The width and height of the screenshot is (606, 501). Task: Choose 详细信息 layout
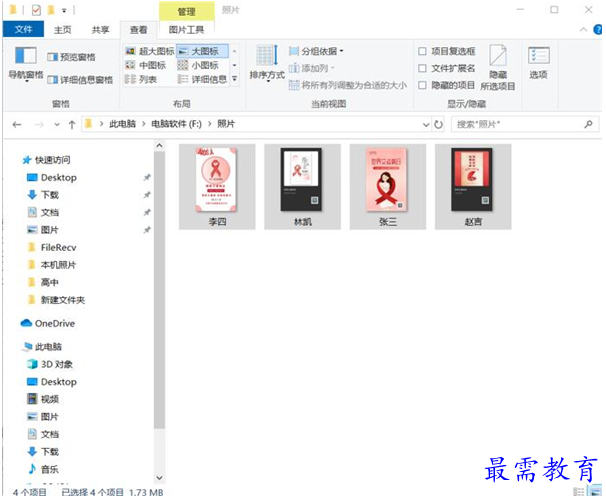tap(203, 79)
